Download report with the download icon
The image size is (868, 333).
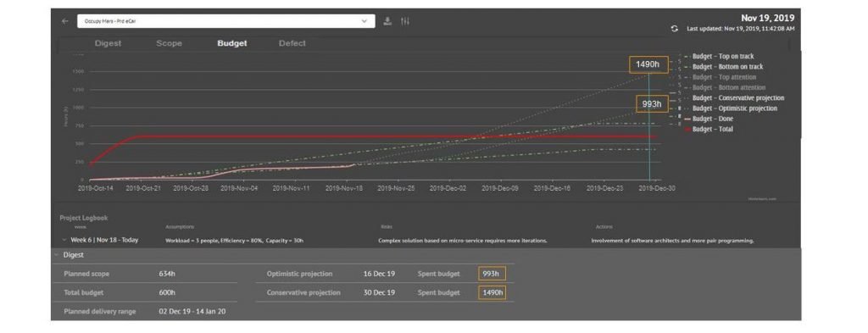(x=387, y=21)
